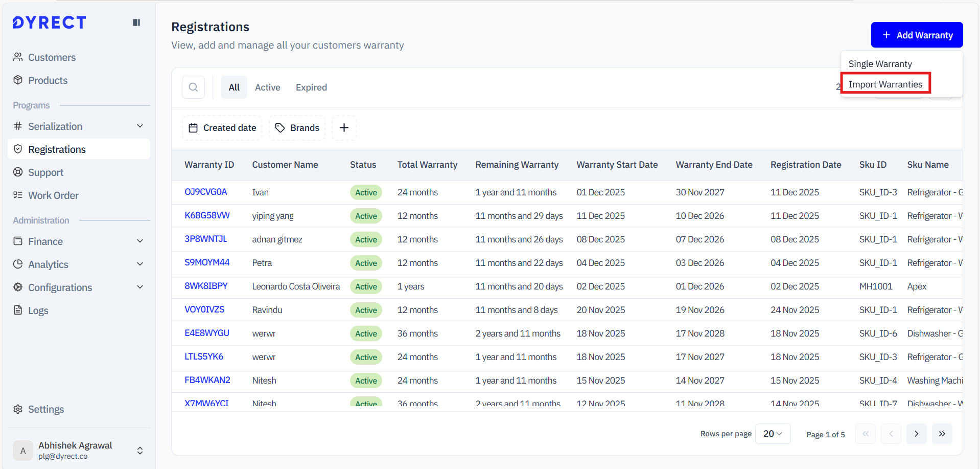Switch to the Active tab

tap(267, 87)
